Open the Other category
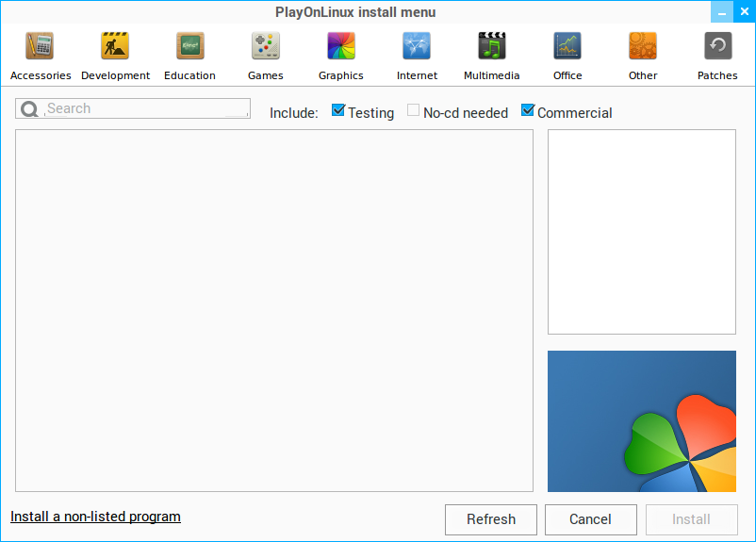Screen dimensions: 756x542 pos(643,56)
